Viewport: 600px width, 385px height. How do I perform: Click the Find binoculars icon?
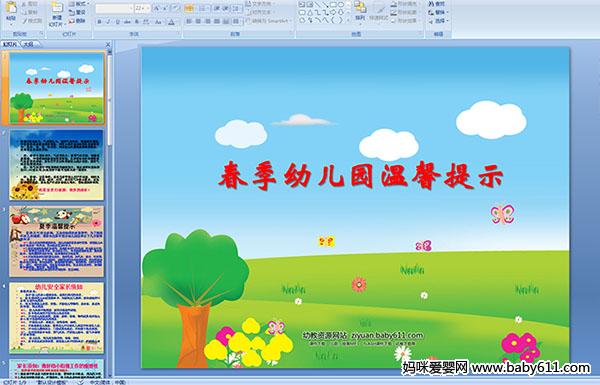point(437,4)
